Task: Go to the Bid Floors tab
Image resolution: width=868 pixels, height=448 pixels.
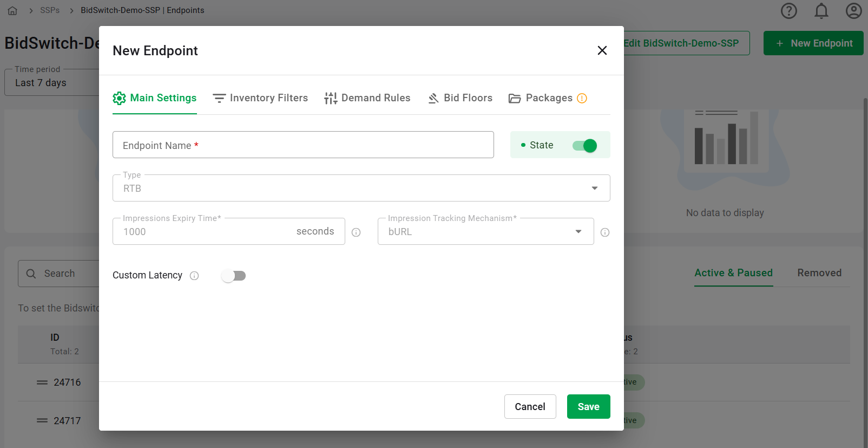Action: [x=460, y=98]
